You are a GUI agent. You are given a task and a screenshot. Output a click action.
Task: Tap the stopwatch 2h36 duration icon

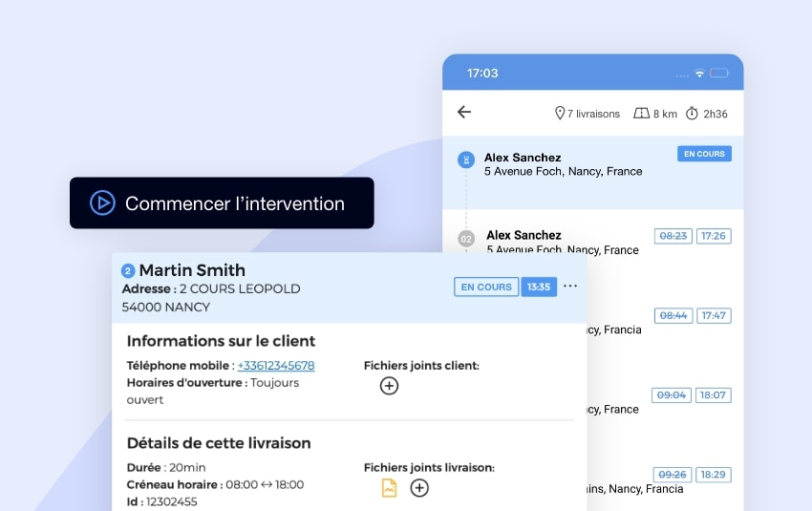click(x=692, y=114)
